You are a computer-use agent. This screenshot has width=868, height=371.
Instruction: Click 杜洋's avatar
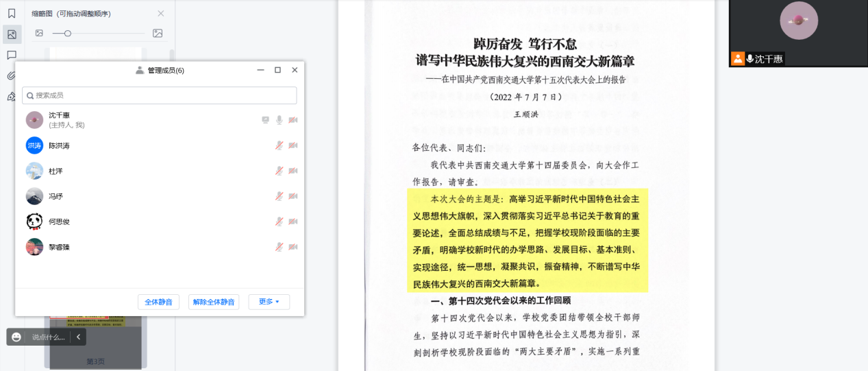click(34, 171)
